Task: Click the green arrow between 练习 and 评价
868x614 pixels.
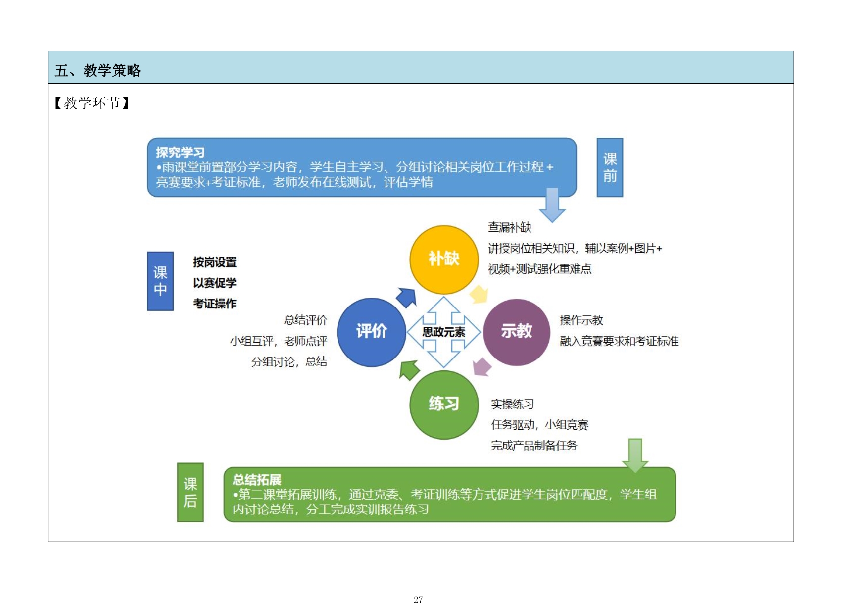Action: coord(409,369)
